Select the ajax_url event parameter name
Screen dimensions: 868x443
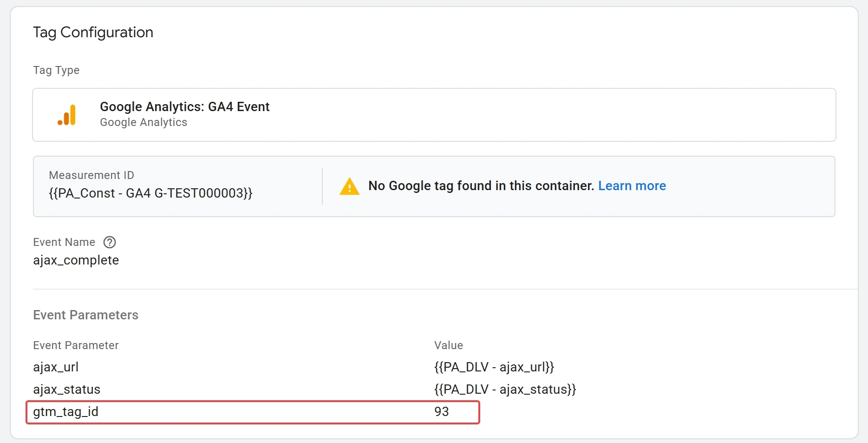click(x=56, y=367)
